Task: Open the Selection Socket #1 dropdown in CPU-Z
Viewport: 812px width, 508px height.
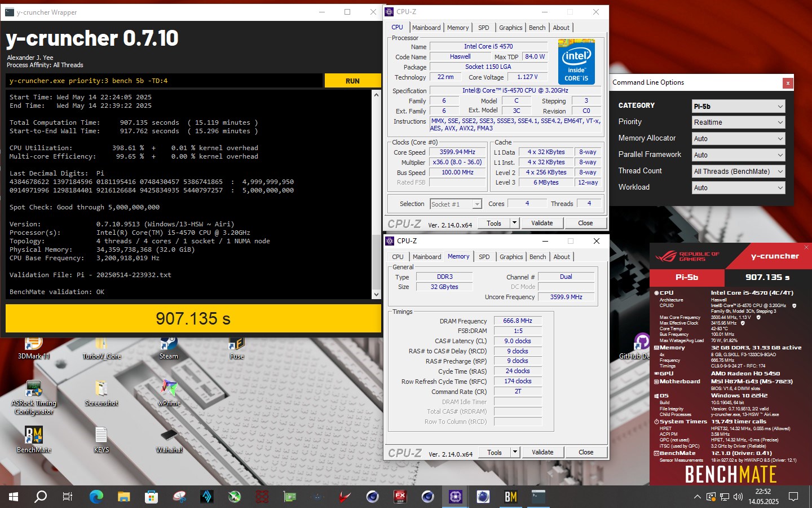Action: click(x=456, y=204)
